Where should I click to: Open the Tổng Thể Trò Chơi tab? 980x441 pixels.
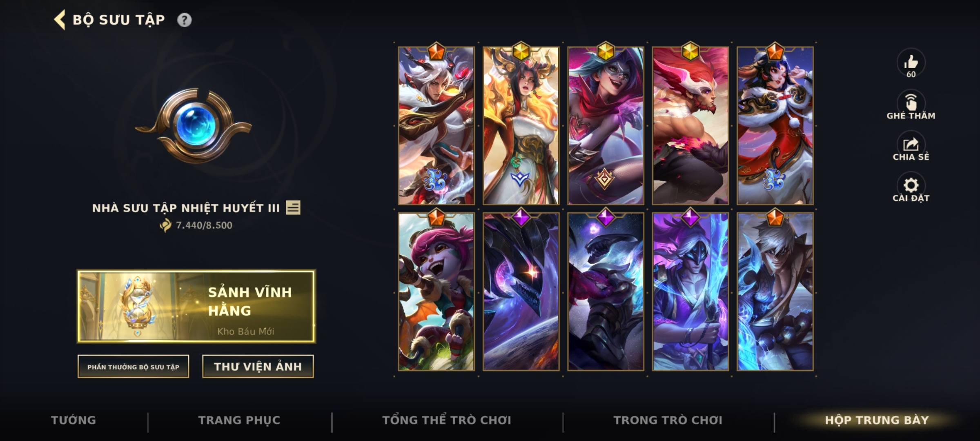click(x=447, y=420)
